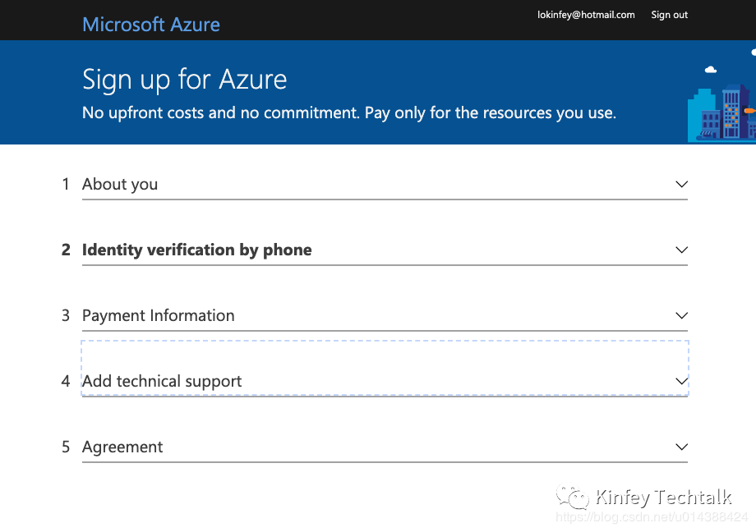This screenshot has height=532, width=756.
Task: Click the Agreement section title
Action: 122,447
